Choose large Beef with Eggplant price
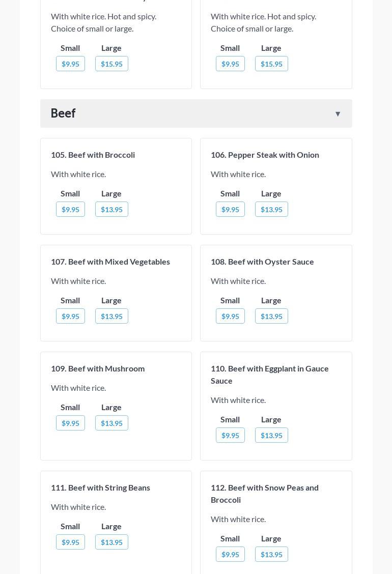Screen dimensions: 392x574 [271, 435]
